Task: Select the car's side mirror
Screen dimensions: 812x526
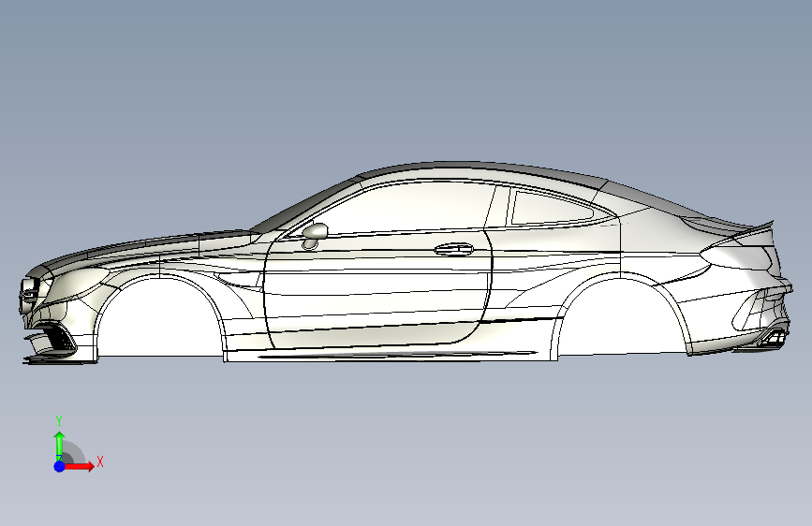Action: click(x=315, y=236)
